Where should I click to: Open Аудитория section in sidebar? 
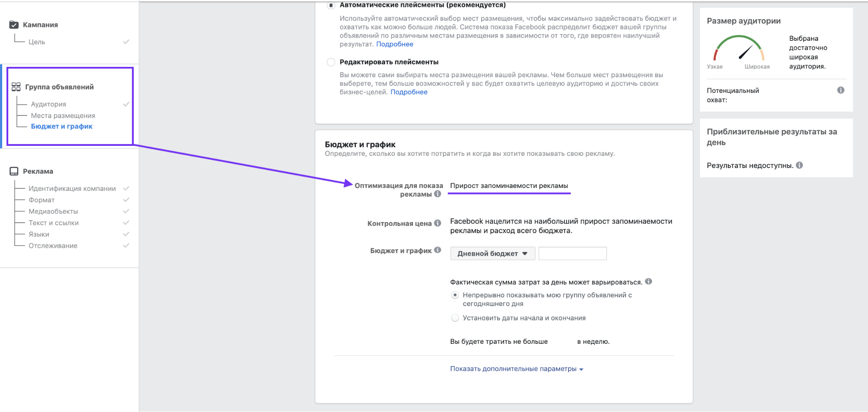49,104
